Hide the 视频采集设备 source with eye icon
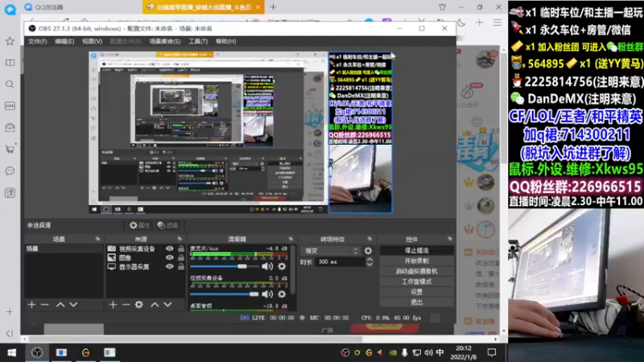 (170, 249)
